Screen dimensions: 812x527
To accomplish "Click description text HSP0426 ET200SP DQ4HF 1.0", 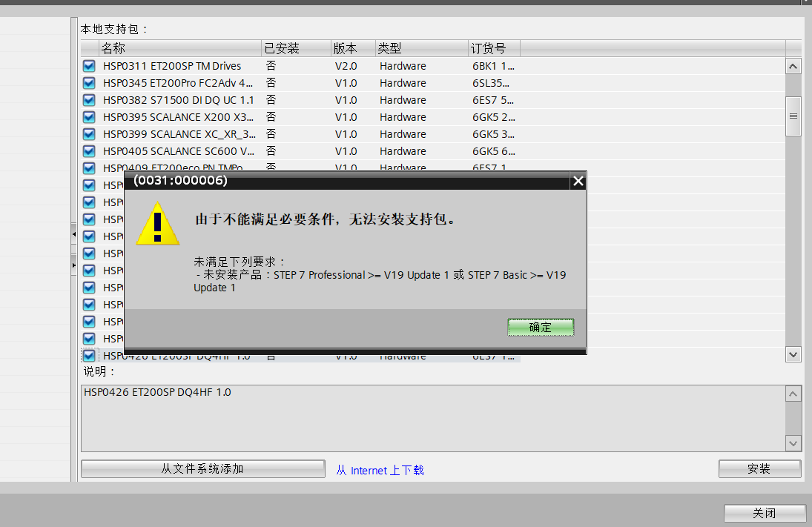I will tap(157, 392).
